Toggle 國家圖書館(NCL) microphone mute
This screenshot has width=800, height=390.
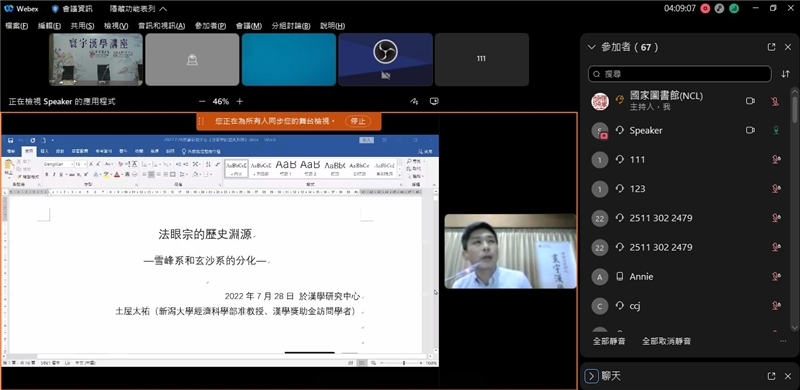tap(775, 101)
